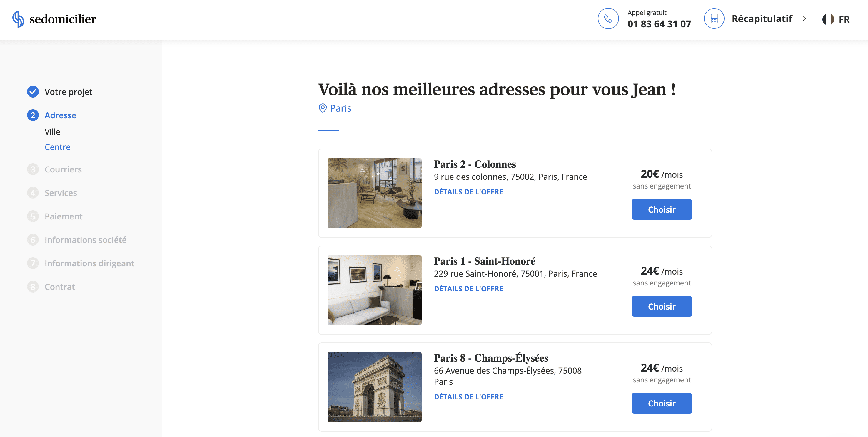Image resolution: width=868 pixels, height=437 pixels.
Task: Click the Saint-Honoré office photo
Action: point(374,290)
